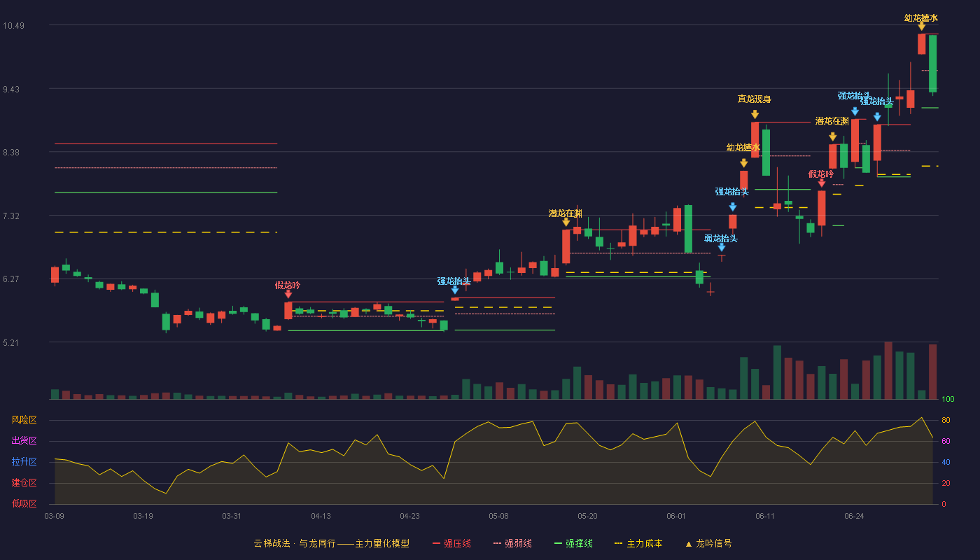Toggle the 强弱线 legend item
The width and height of the screenshot is (980, 560).
[x=512, y=543]
